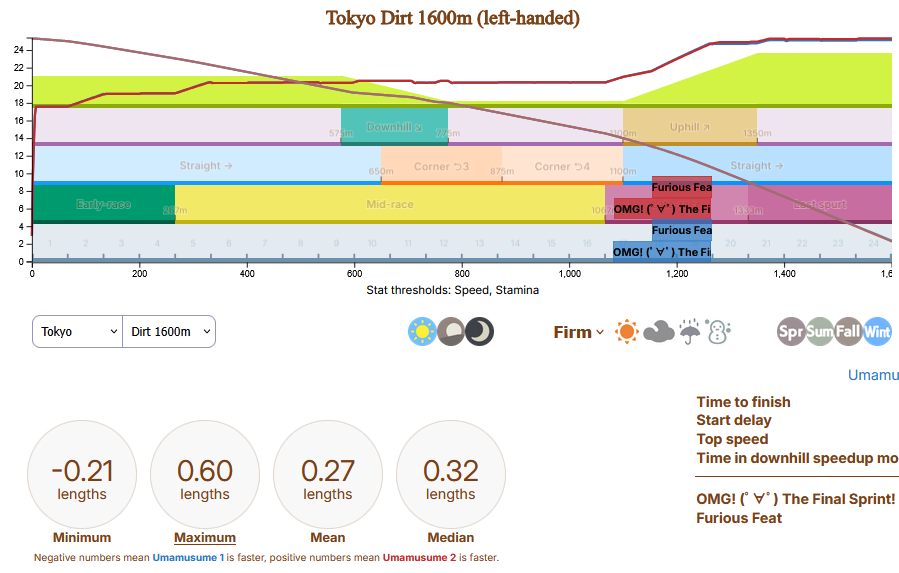Click the red OMG! The Final Sprint marker

[x=662, y=209]
